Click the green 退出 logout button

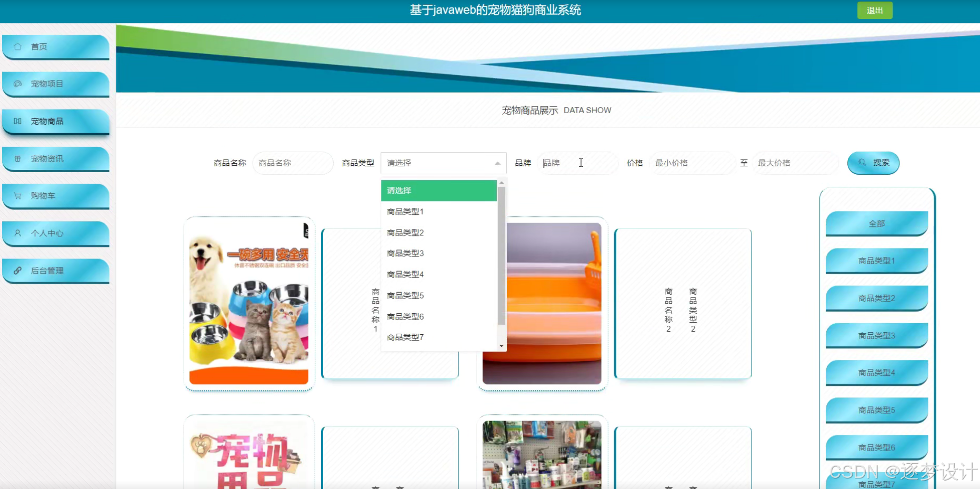[x=875, y=11]
